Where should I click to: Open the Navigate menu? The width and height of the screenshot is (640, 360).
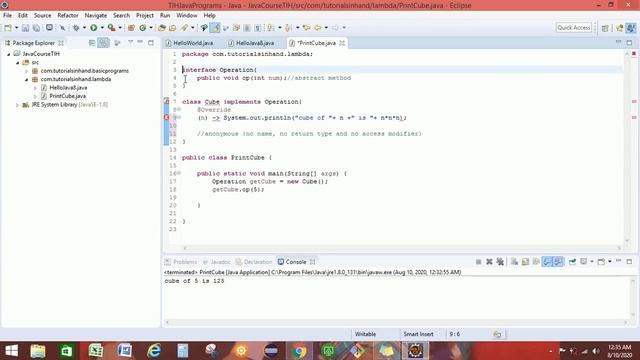point(96,15)
